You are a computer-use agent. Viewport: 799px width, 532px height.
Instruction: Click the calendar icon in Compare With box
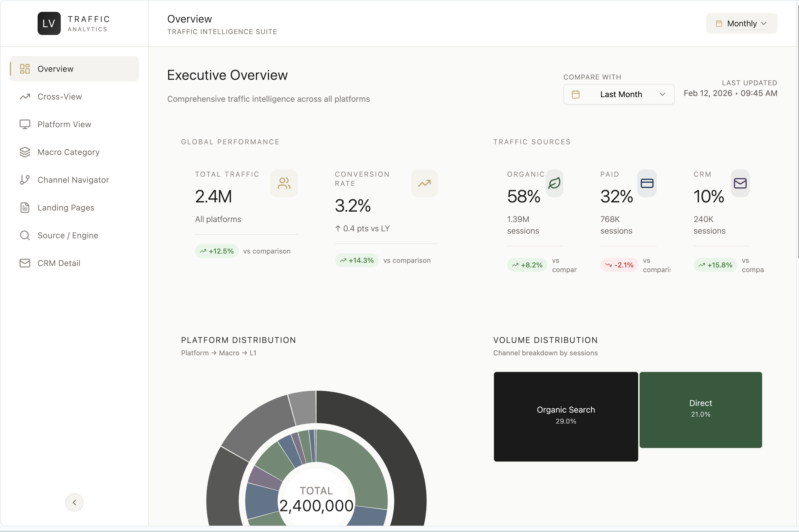pos(576,94)
